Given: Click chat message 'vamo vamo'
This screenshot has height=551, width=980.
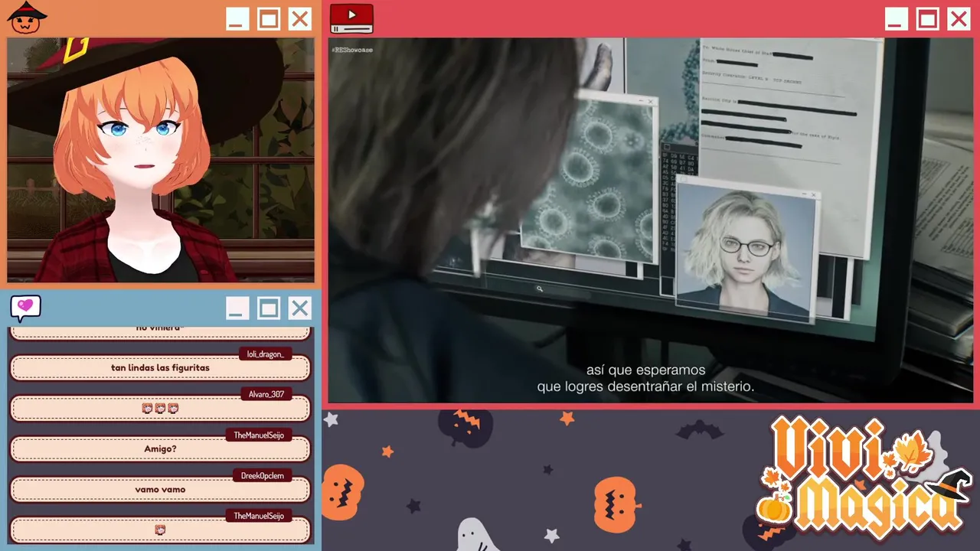Looking at the screenshot, I should (160, 490).
